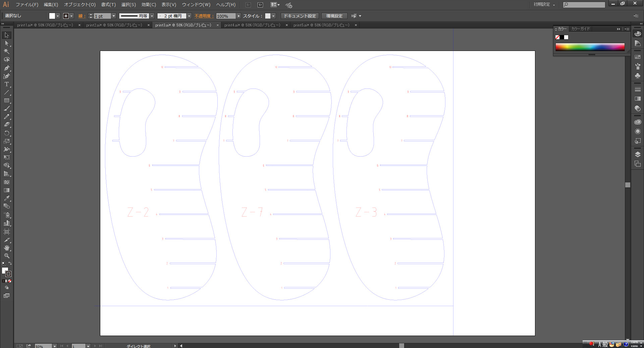The image size is (644, 348).
Task: Open the 不透明度: transparency link
Action: 204,16
